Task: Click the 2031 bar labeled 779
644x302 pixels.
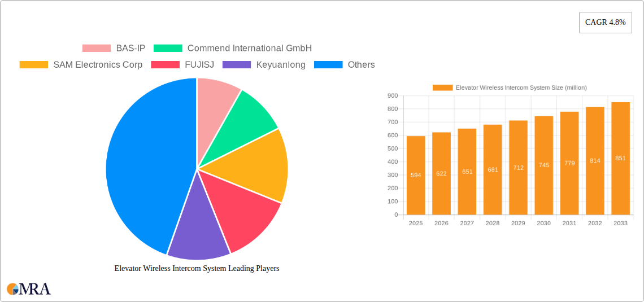Action: 569,163
